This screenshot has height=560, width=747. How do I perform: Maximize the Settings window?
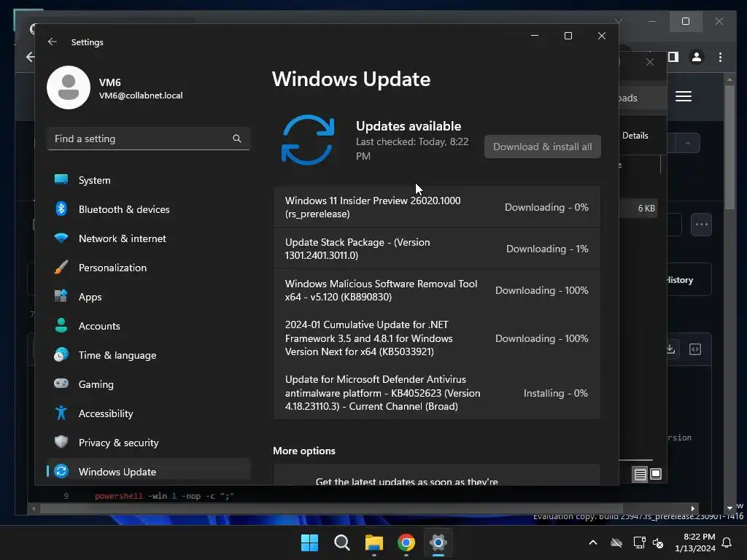[568, 36]
